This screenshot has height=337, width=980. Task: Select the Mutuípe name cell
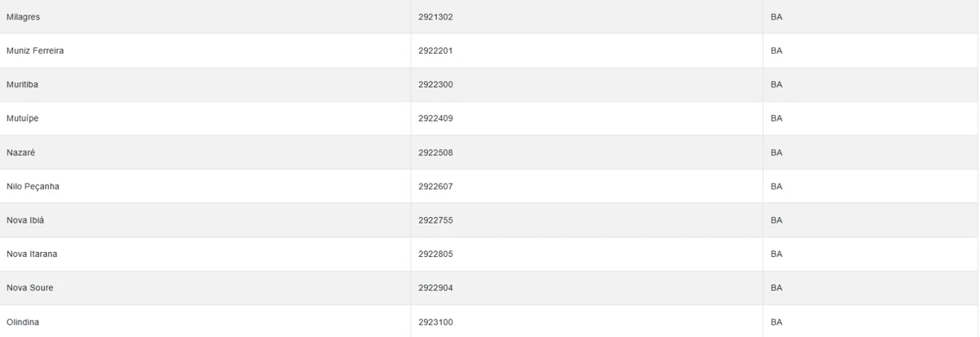[x=23, y=118]
